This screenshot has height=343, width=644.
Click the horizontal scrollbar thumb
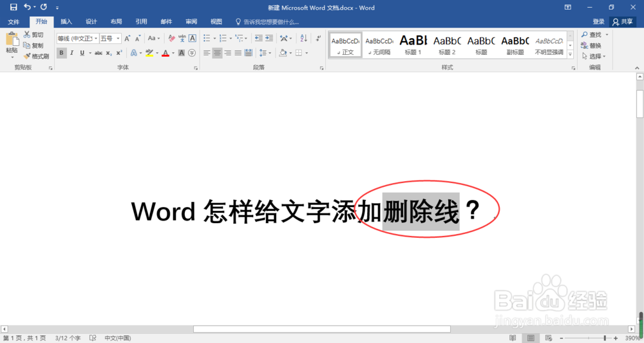tap(322, 329)
